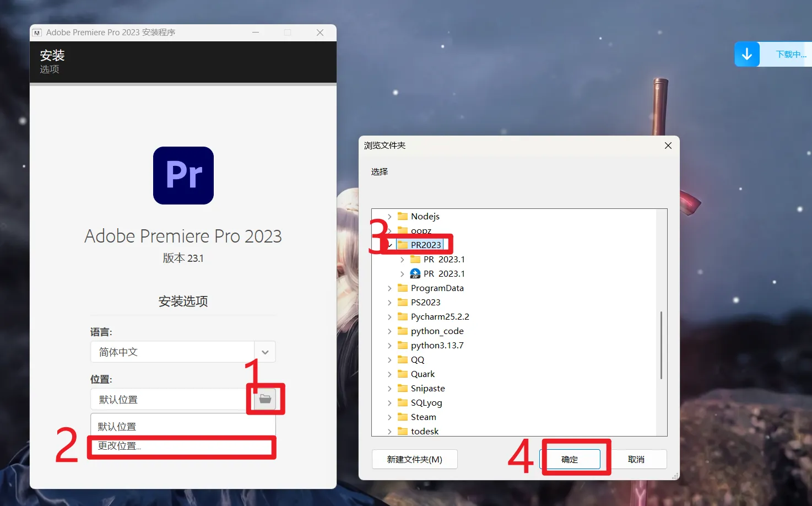Confirm the folder with the 确定 button
The image size is (812, 506).
570,459
